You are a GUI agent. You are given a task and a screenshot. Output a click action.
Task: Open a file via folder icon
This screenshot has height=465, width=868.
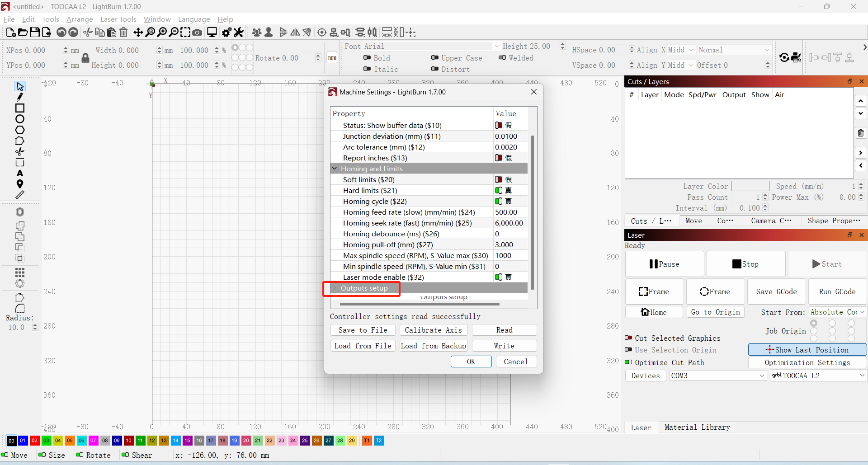(x=23, y=32)
